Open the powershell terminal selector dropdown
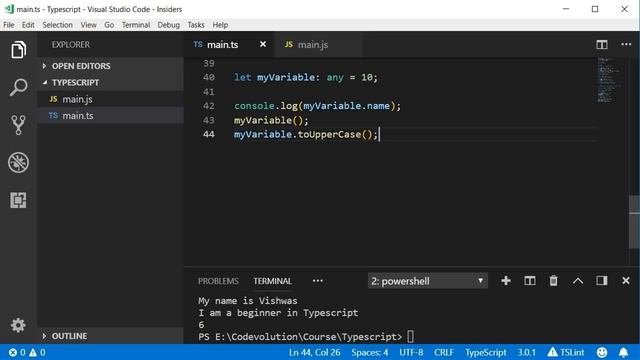Viewport: 640px width, 360px height. pyautogui.click(x=428, y=281)
